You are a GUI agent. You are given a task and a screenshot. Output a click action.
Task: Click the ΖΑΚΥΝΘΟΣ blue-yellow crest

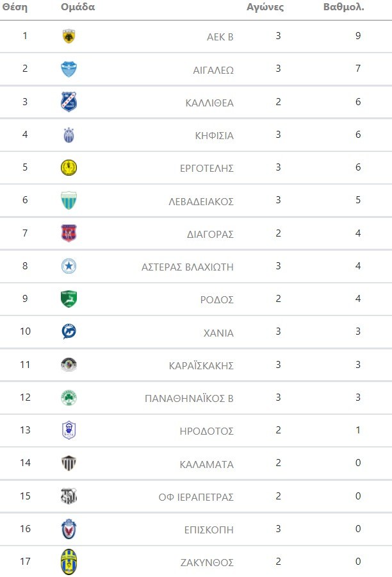click(69, 562)
